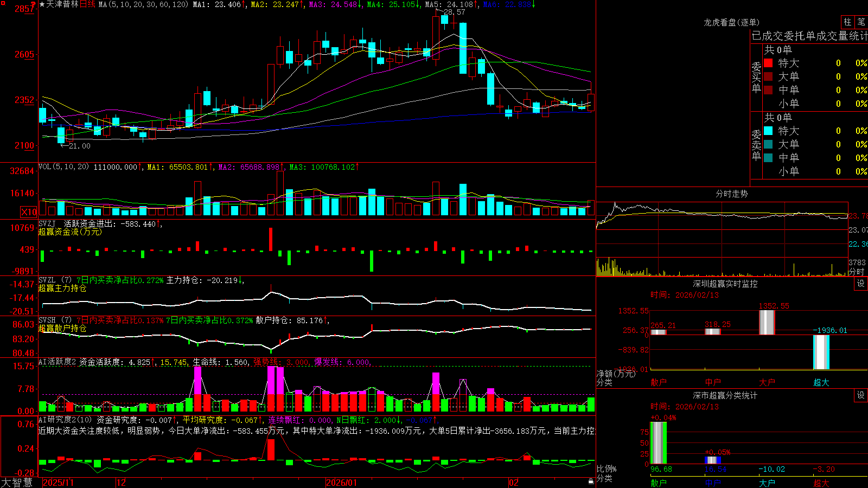Click the AI研究度2(10) indicator name
Viewport: 868px width, 488px height.
[x=65, y=420]
